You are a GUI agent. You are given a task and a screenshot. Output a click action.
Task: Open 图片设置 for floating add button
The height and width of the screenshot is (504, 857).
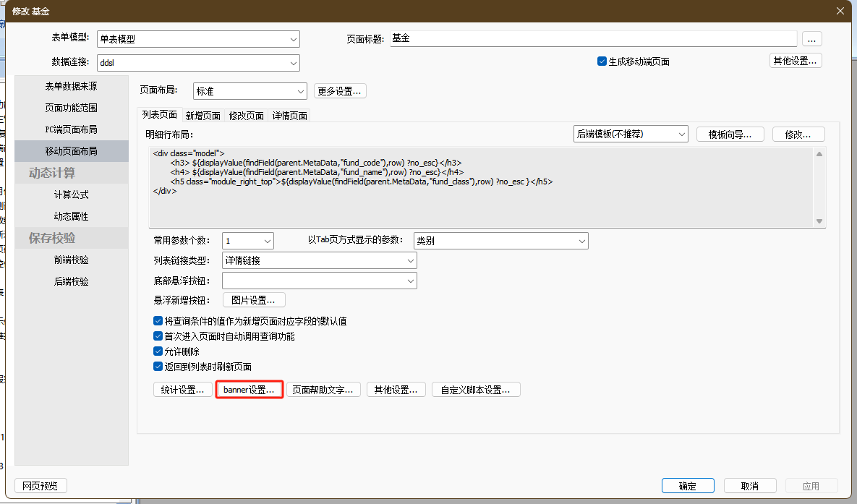click(253, 300)
